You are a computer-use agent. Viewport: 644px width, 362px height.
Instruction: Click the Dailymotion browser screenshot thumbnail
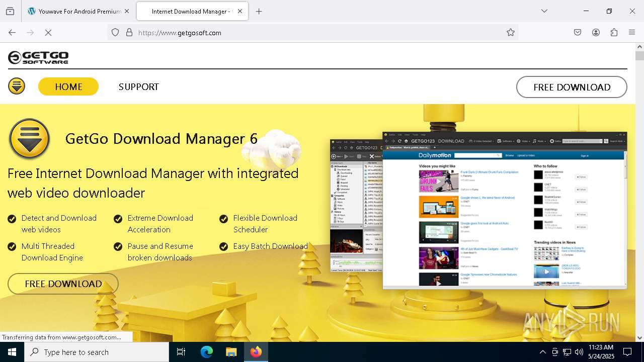[x=505, y=210]
